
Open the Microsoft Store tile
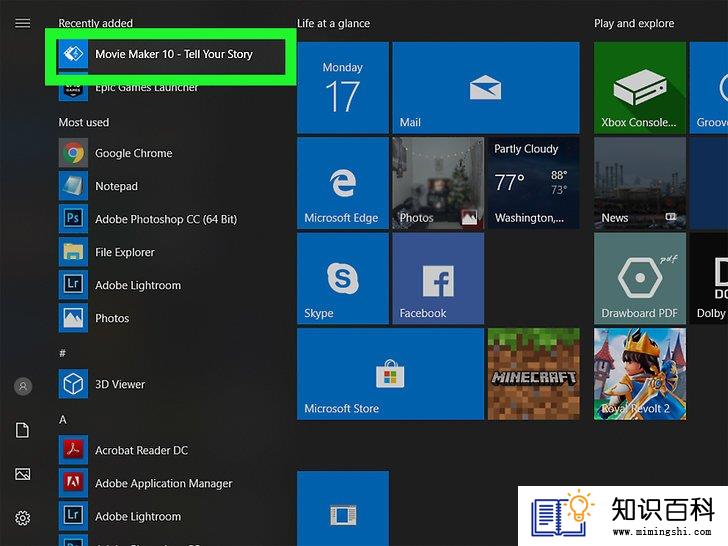[x=390, y=374]
